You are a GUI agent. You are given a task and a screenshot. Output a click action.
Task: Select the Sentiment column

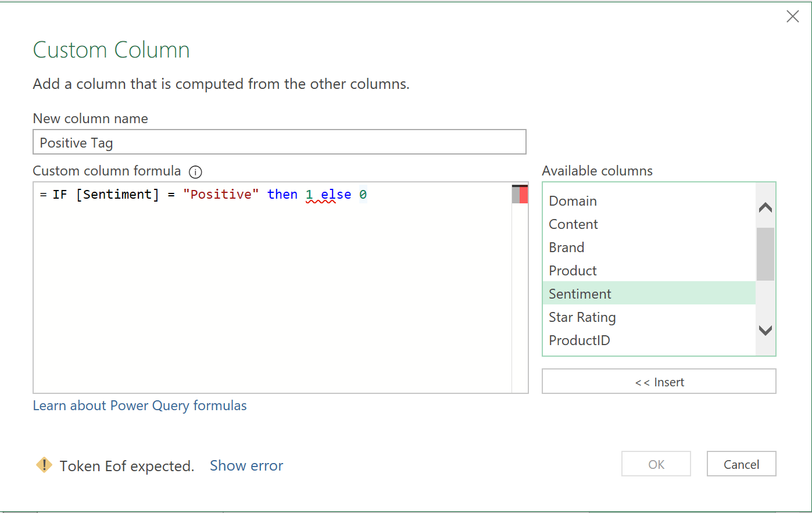[580, 294]
